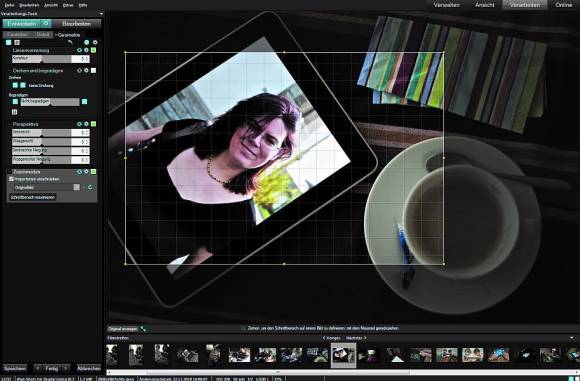
Task: Click the wrench icon in the Geometrie toolbar
Action: click(x=70, y=43)
